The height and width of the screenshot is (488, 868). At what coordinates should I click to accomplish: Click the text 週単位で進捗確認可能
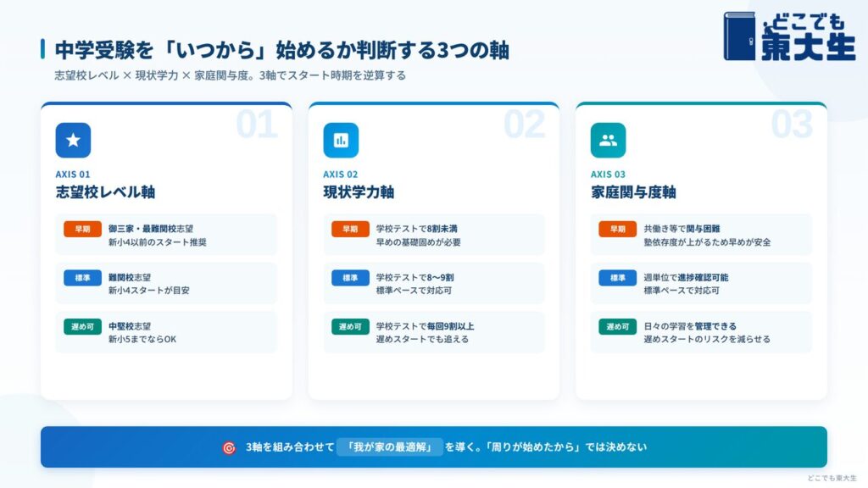click(686, 277)
